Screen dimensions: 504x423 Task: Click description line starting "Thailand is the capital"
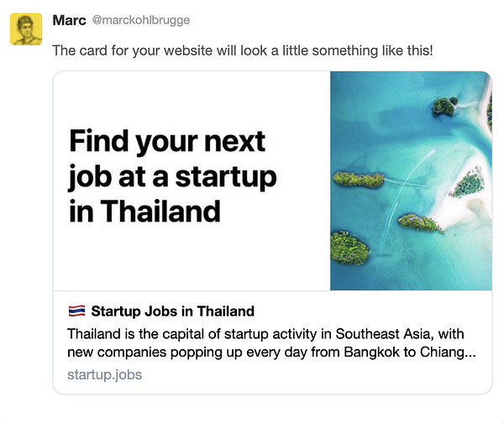(265, 333)
